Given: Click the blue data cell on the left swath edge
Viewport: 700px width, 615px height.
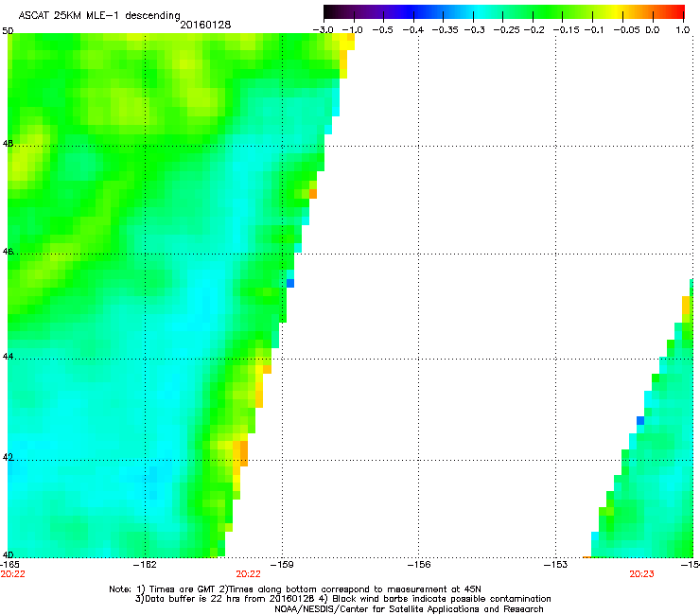Looking at the screenshot, I should pyautogui.click(x=290, y=283).
